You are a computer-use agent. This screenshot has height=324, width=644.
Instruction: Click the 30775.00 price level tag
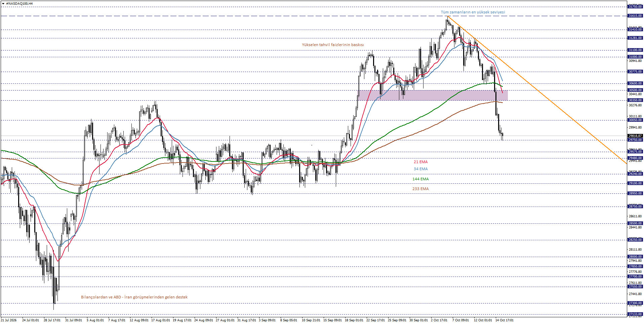point(635,72)
